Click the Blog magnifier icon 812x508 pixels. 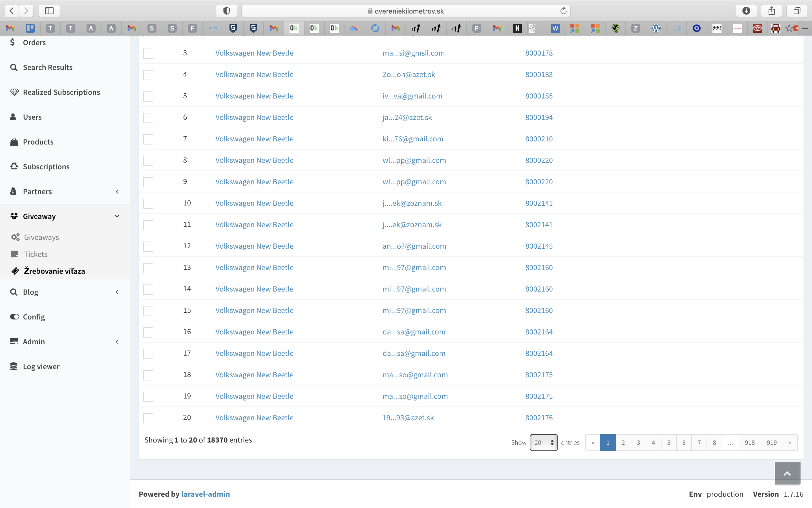click(14, 292)
